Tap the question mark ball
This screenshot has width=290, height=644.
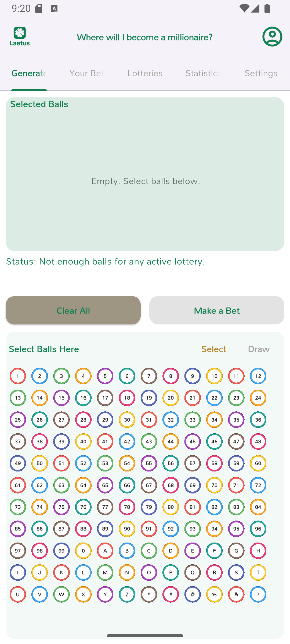click(x=258, y=594)
